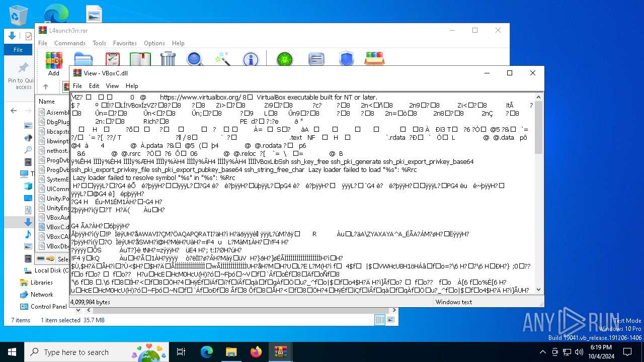Open the File menu in WinRAR window

click(43, 43)
